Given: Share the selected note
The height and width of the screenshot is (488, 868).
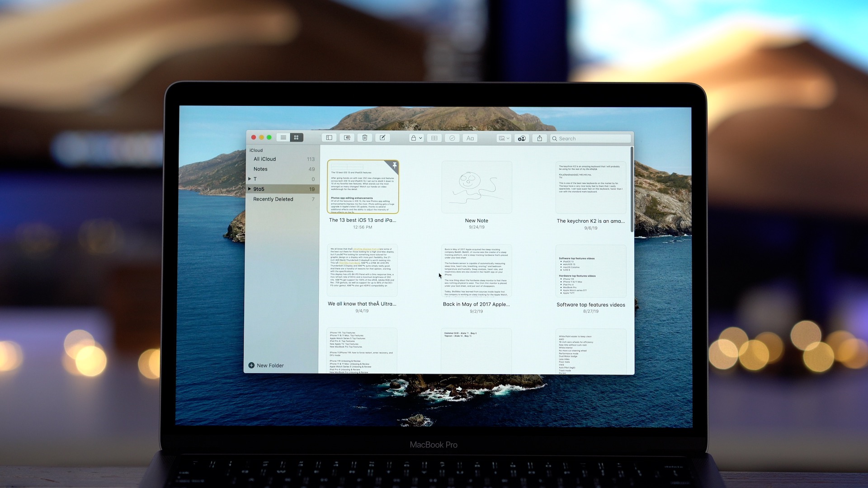Looking at the screenshot, I should (x=539, y=138).
